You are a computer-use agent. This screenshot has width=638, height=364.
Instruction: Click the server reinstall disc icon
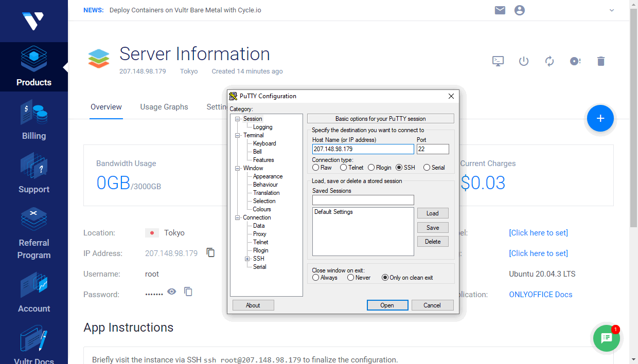(x=575, y=61)
